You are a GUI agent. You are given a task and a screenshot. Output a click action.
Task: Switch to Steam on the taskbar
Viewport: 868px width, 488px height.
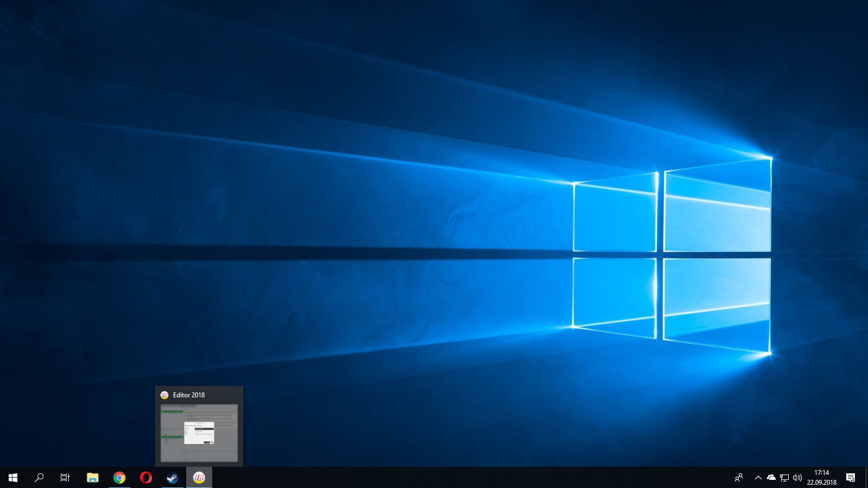tap(173, 478)
